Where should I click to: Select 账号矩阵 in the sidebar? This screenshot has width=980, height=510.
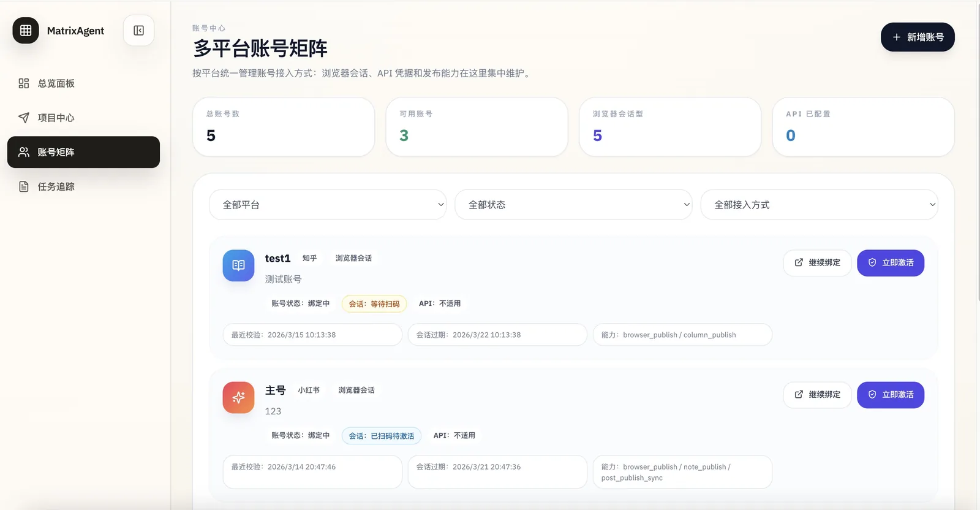(83, 152)
